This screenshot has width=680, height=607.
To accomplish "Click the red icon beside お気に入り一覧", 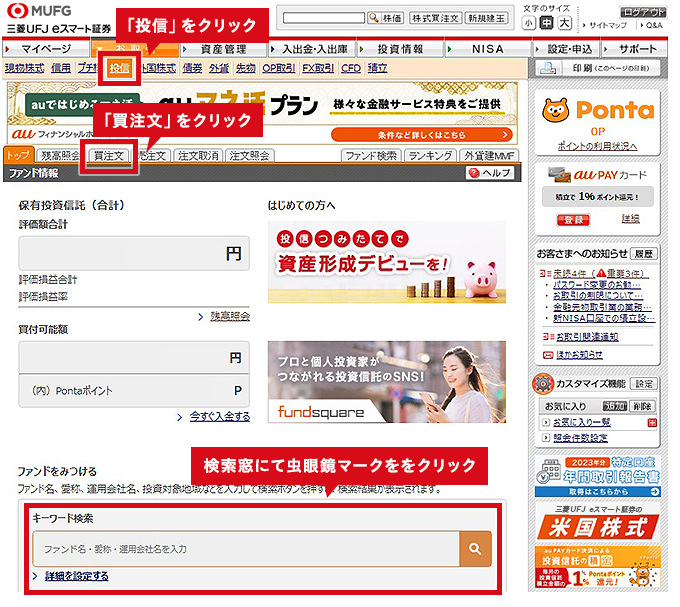I will coord(652,422).
